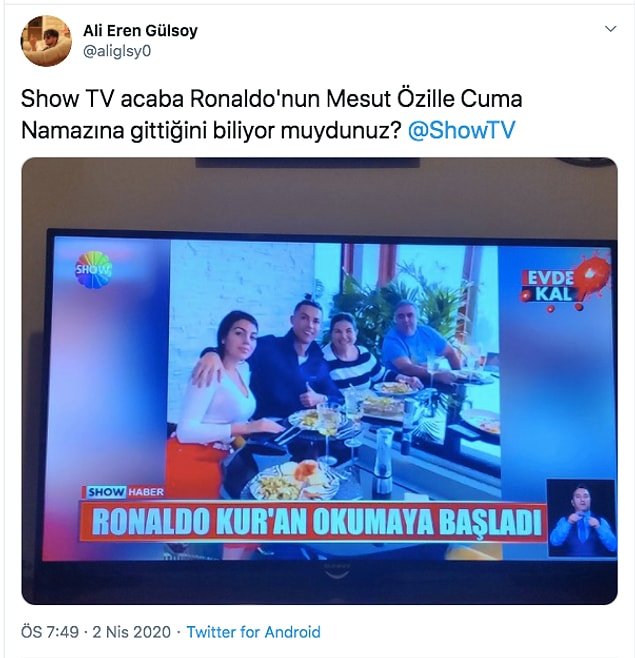The height and width of the screenshot is (658, 635).
Task: Click Ali Eren Gülsoy's profile avatar
Action: pyautogui.click(x=46, y=41)
